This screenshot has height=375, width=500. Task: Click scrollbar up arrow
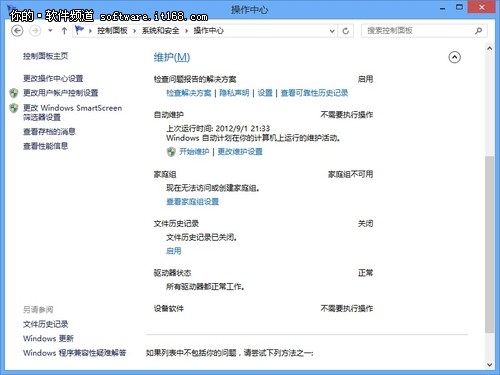489,49
